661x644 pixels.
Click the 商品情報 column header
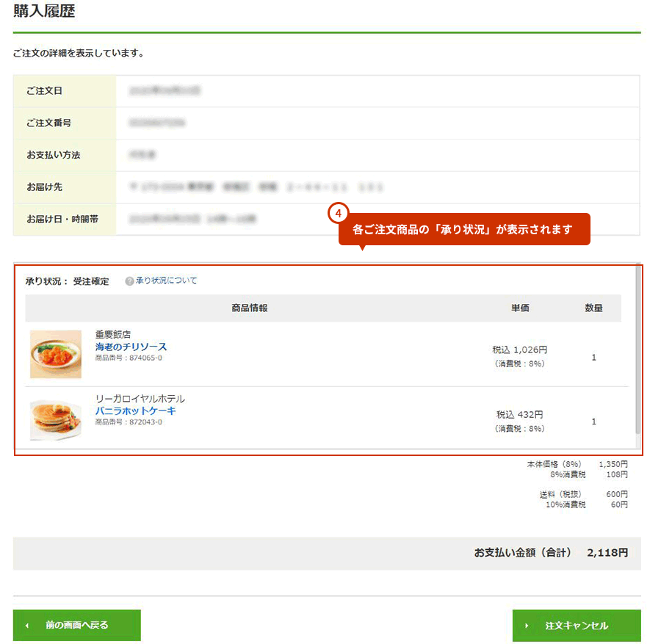point(250,308)
